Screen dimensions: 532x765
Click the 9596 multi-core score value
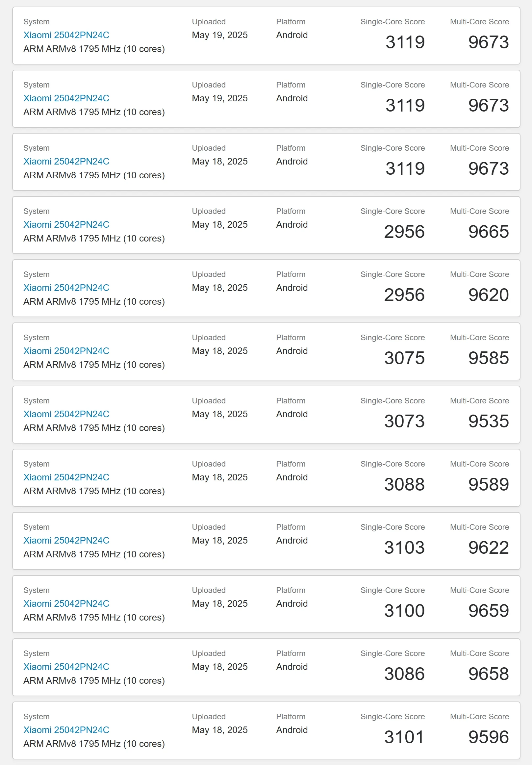pyautogui.click(x=488, y=737)
